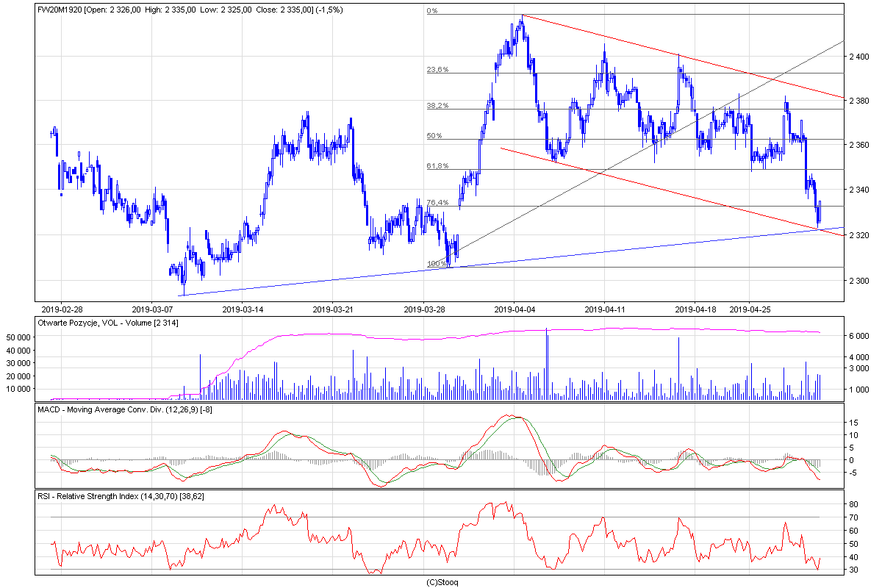The height and width of the screenshot is (588, 882).
Task: Select the 23,6% Fibonacci retracement label
Action: pos(437,70)
